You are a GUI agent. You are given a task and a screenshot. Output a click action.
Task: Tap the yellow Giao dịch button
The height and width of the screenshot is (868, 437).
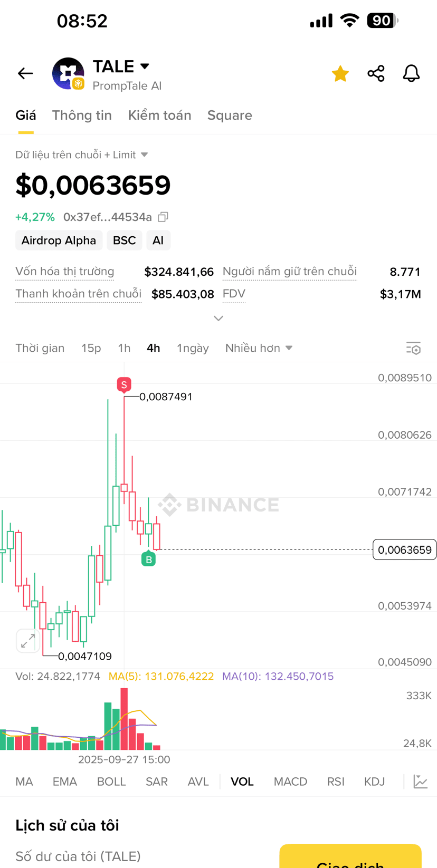350,856
